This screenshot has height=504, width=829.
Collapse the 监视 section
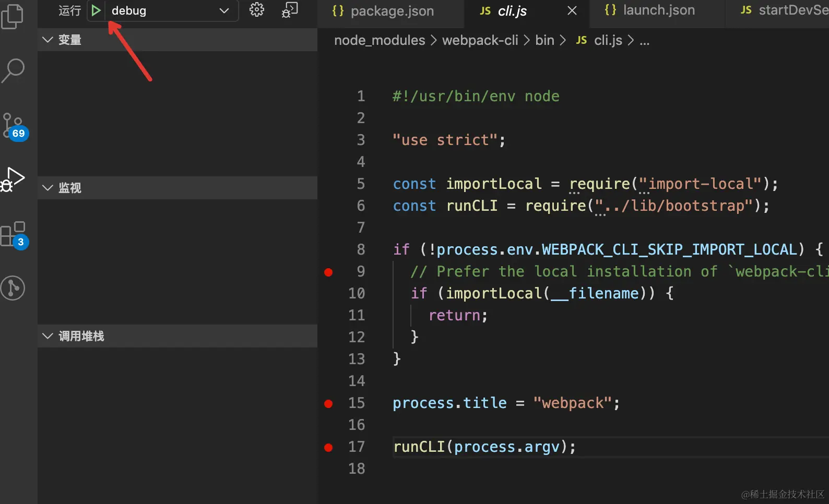pos(177,188)
